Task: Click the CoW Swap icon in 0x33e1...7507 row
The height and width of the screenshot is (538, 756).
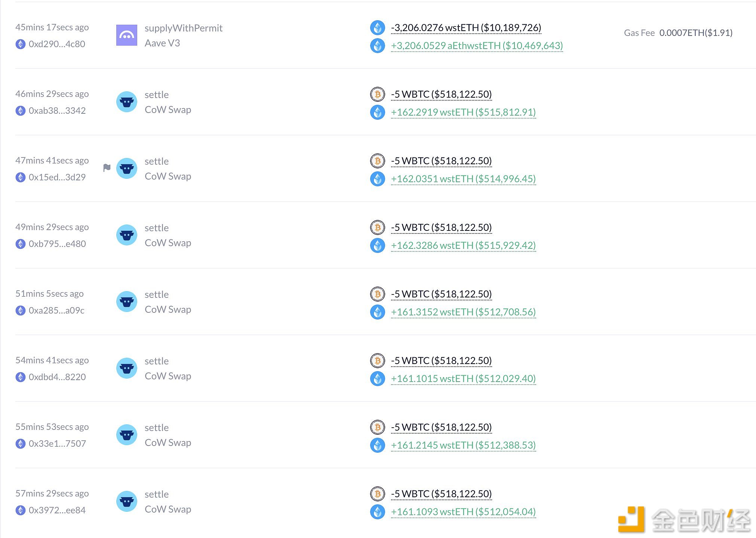Action: point(127,435)
